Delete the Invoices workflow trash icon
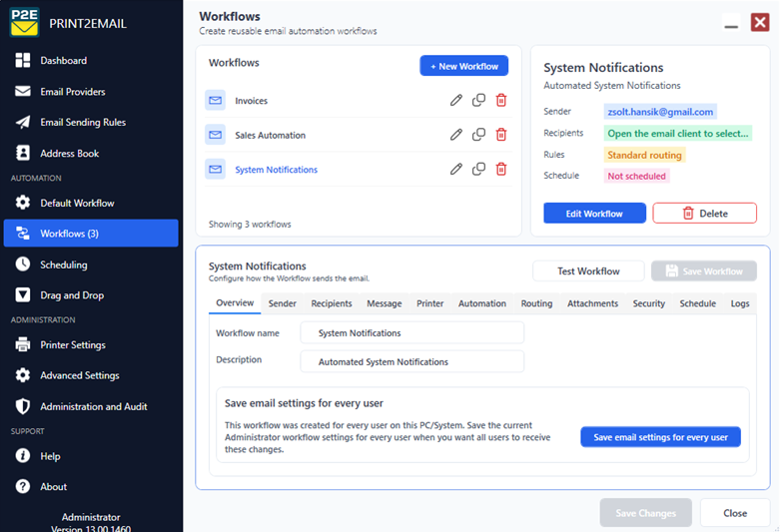This screenshot has width=780, height=532. 501,101
